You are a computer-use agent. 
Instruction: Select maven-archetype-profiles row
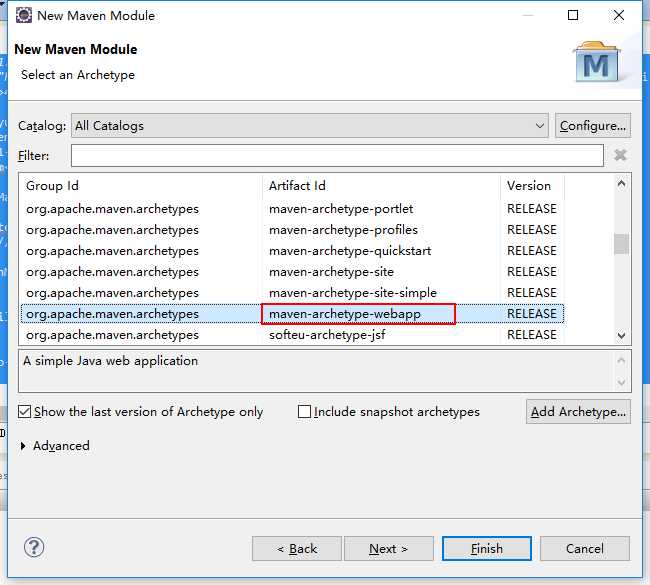tap(292, 230)
